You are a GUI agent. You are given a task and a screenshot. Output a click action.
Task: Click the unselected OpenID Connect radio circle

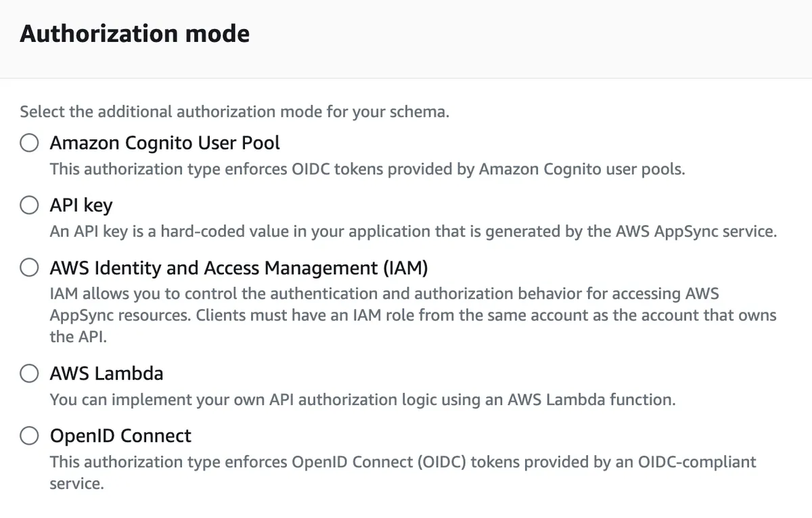(x=29, y=435)
